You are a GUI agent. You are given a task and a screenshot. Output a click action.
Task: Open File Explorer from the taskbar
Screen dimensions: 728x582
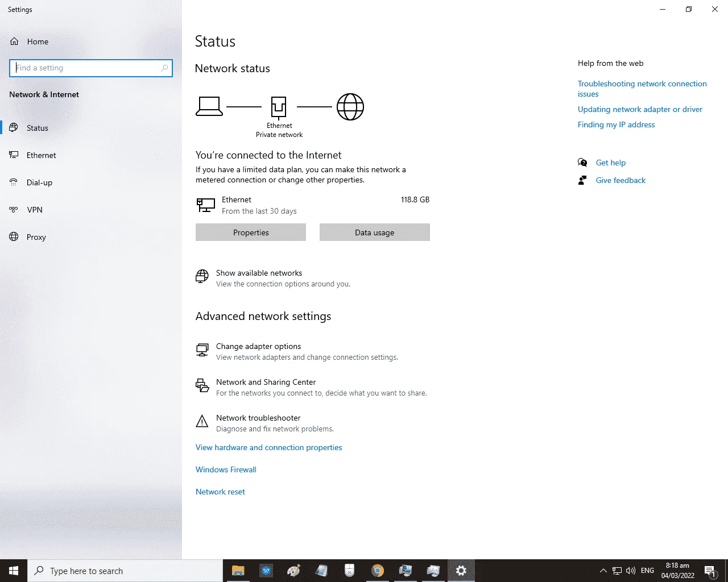pos(238,571)
